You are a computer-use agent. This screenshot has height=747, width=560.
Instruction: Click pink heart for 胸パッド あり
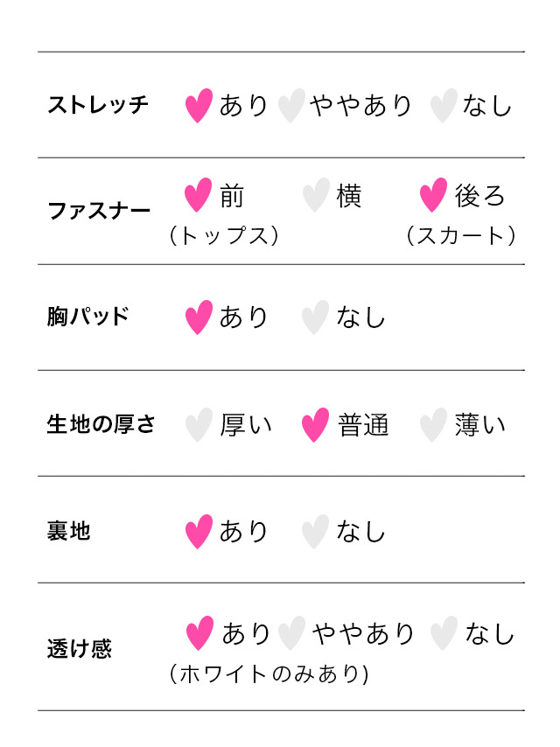(199, 318)
